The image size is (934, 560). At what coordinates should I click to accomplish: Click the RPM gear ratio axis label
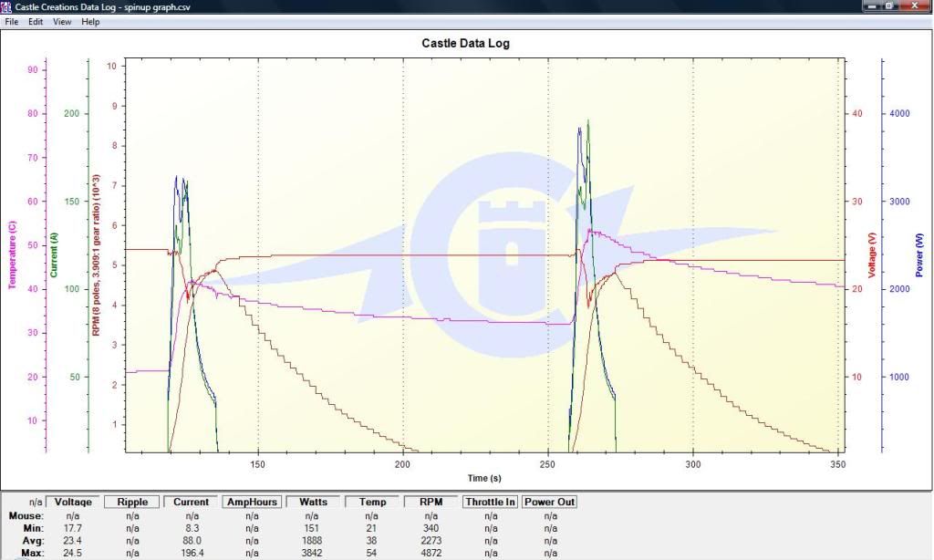[x=96, y=255]
